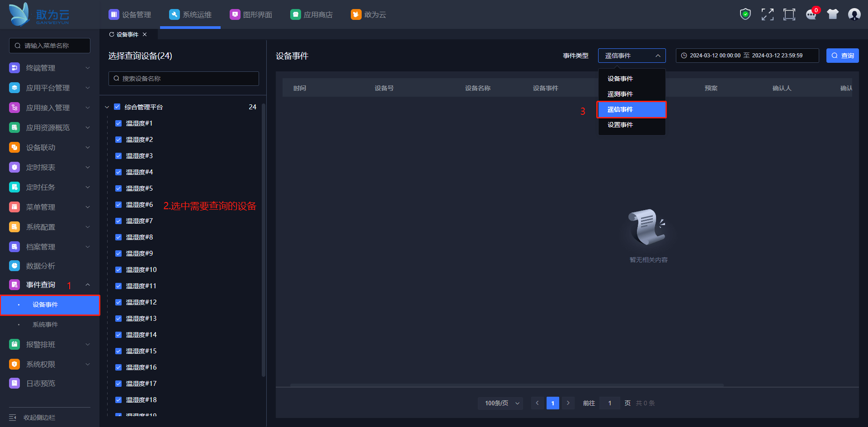Open the theme skin shirt icon

pyautogui.click(x=833, y=14)
